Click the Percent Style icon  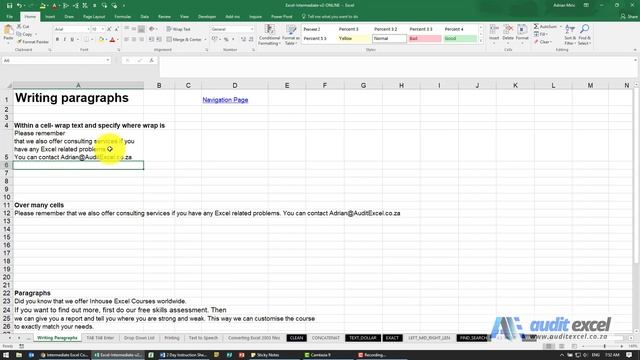(x=226, y=40)
